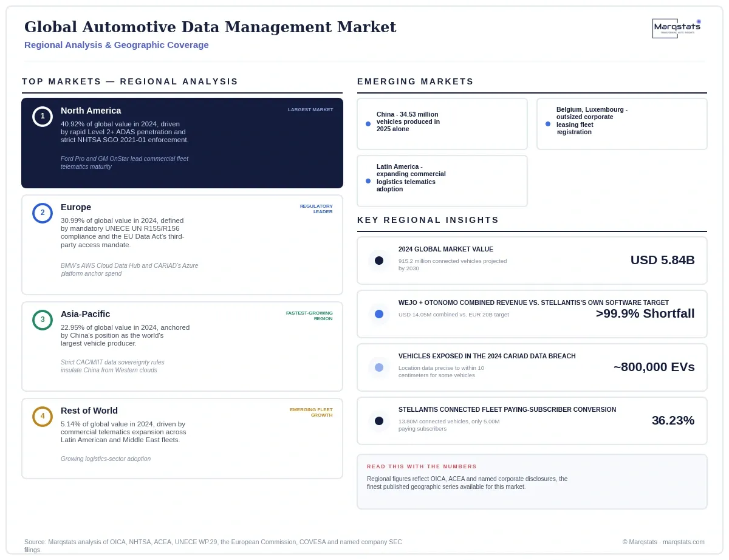Click the Regional figures reflect OICA, ACEA note

point(467,483)
